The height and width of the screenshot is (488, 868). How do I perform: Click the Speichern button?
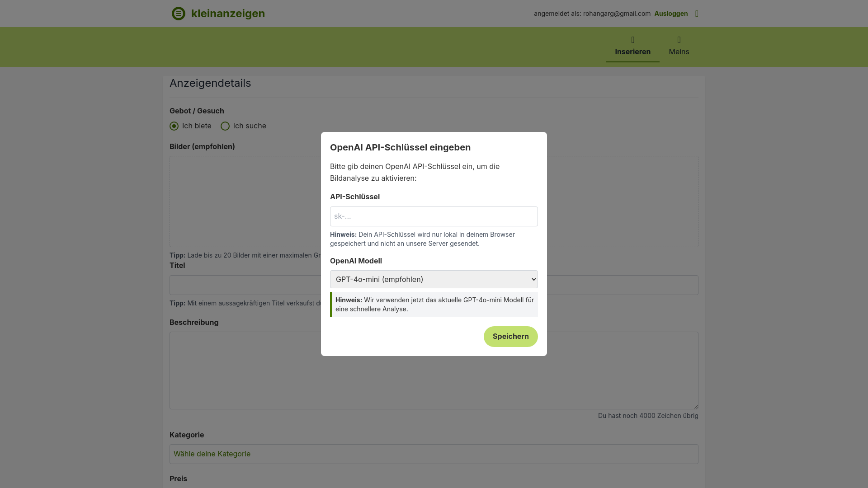(x=511, y=337)
